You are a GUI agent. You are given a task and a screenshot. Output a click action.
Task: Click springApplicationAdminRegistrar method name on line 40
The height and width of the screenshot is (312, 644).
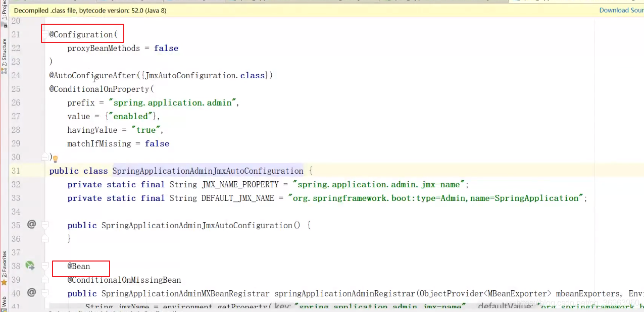click(x=344, y=293)
